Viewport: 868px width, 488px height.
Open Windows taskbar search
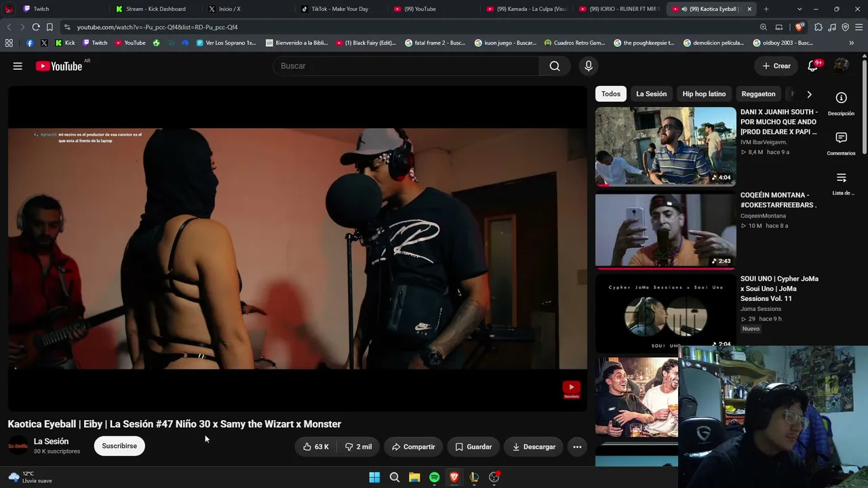pyautogui.click(x=394, y=477)
